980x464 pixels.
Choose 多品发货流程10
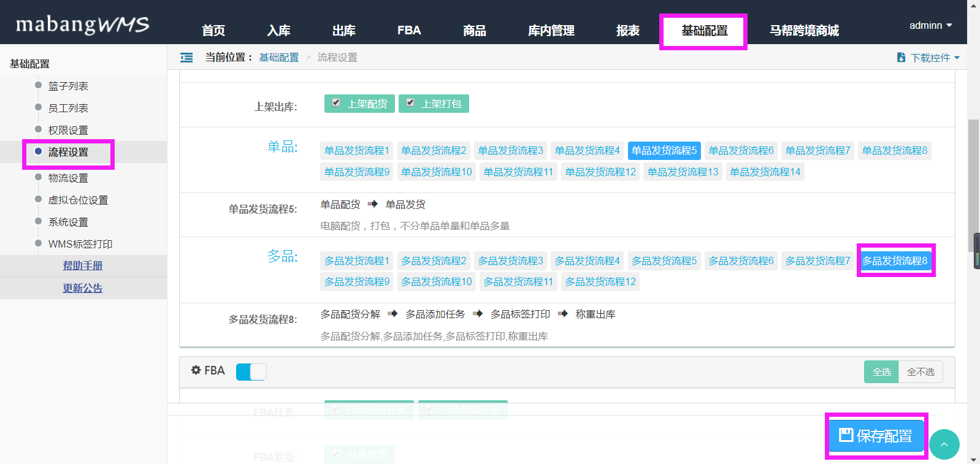(437, 282)
